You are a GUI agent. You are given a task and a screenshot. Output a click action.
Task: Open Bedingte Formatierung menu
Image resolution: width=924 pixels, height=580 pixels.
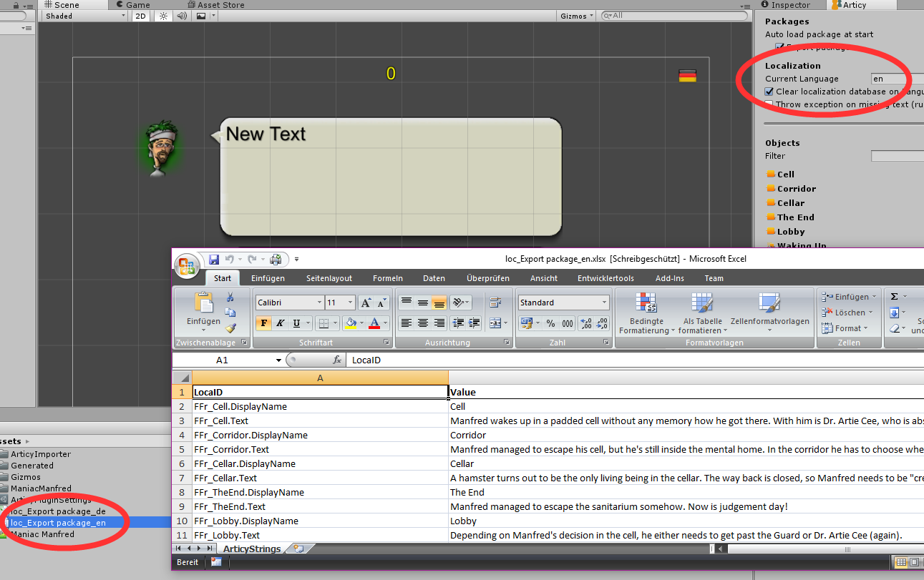pos(646,313)
